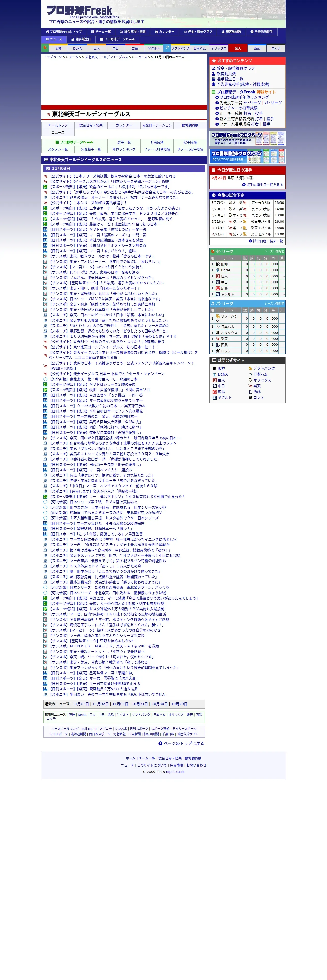Screen dimensions: 327x980
Task: Click 日本ハム row in パ・リーグ standings
Action: click(248, 327)
